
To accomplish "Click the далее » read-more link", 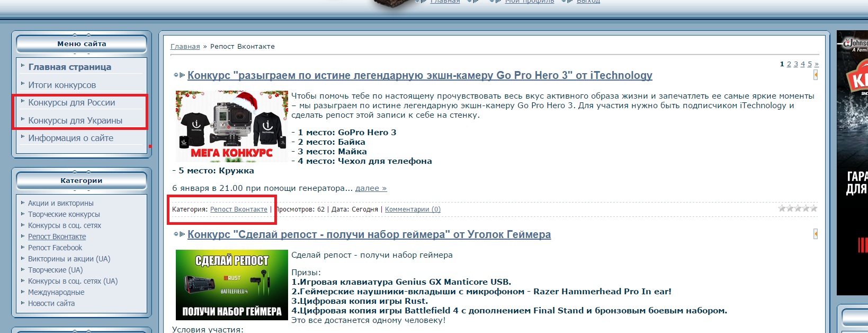I will 371,188.
